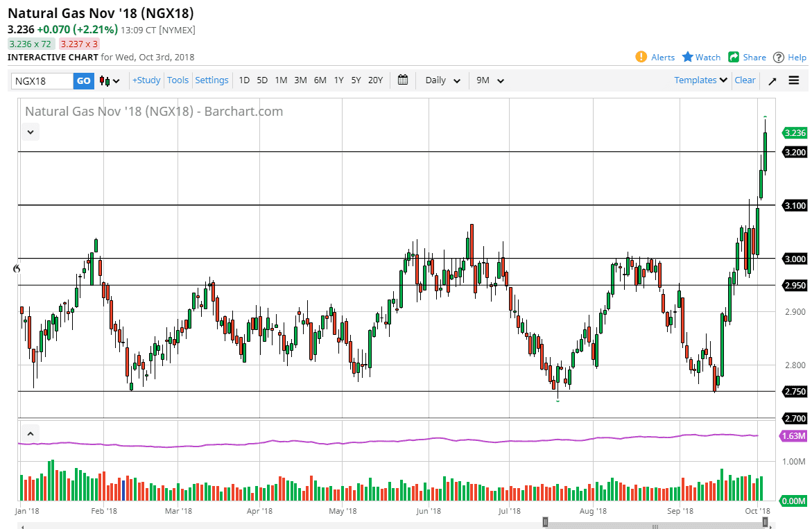Open the 9M period dropdown
The height and width of the screenshot is (529, 812).
[x=490, y=80]
